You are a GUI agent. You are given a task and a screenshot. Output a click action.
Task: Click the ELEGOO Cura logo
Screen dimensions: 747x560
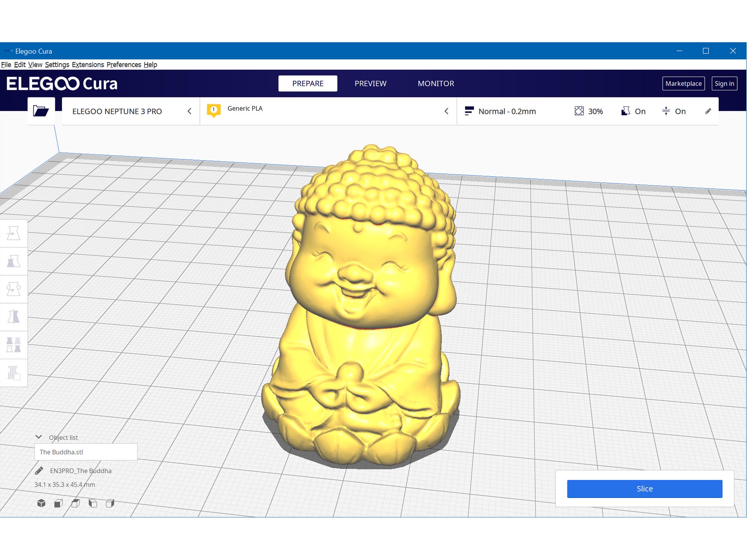(x=62, y=84)
